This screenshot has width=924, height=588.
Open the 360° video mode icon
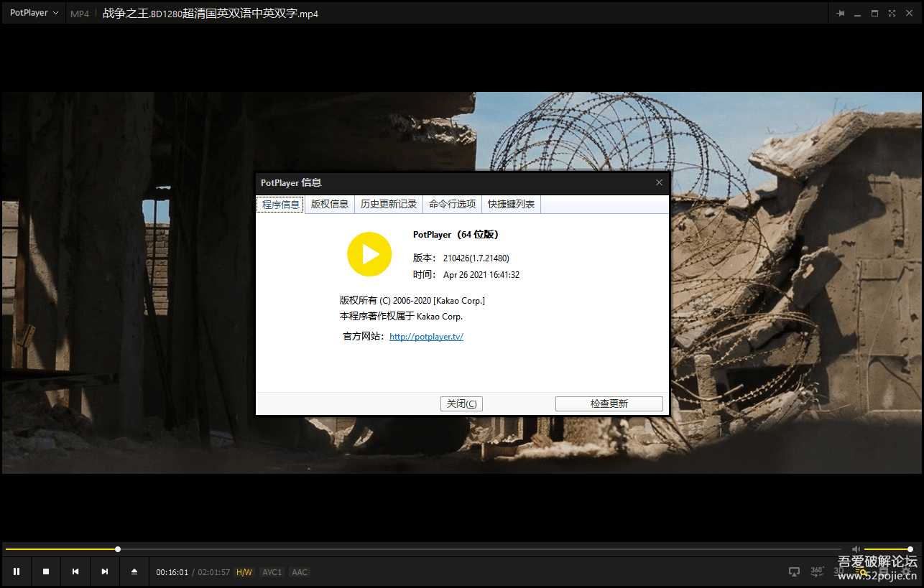816,571
